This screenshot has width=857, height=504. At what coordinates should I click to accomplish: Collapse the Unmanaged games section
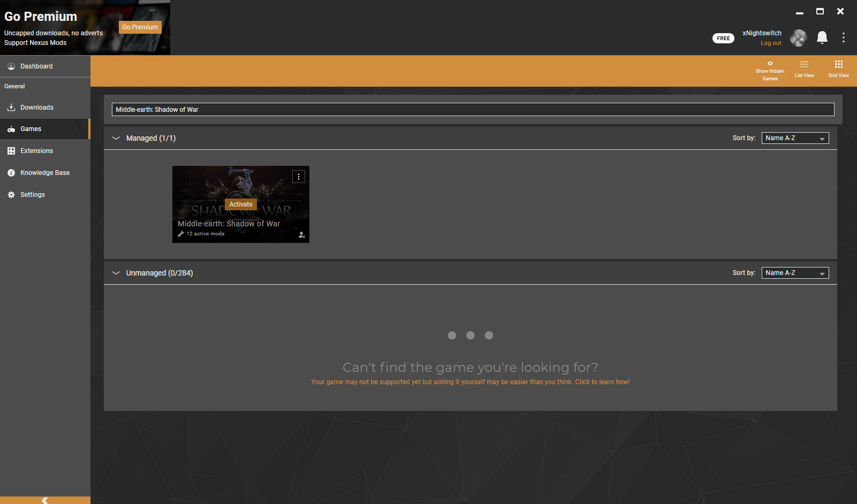coord(116,273)
